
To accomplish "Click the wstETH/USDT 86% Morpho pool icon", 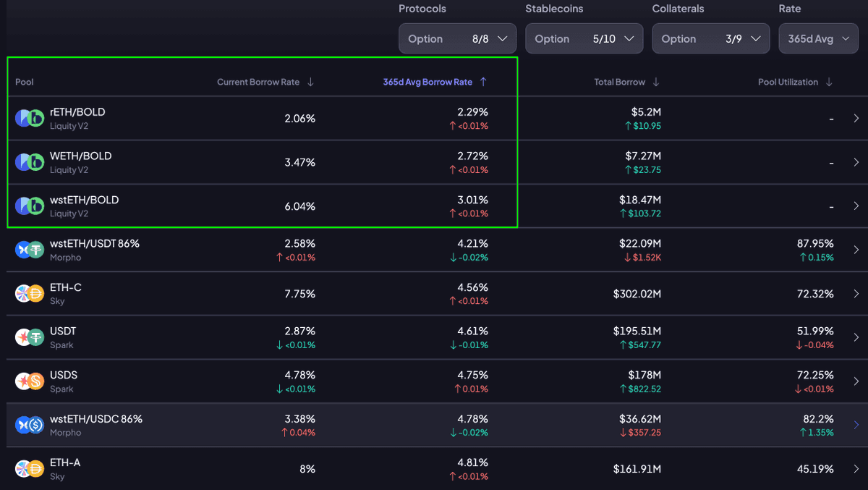I will 30,250.
